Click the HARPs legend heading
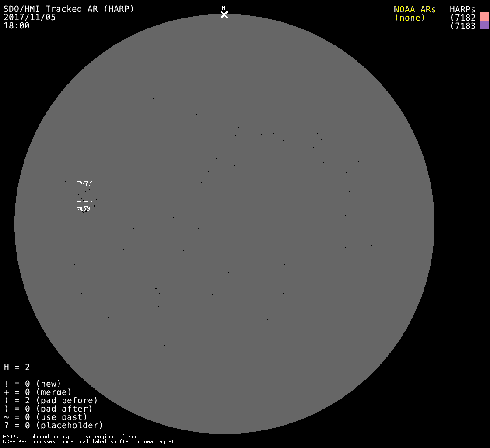 (462, 9)
